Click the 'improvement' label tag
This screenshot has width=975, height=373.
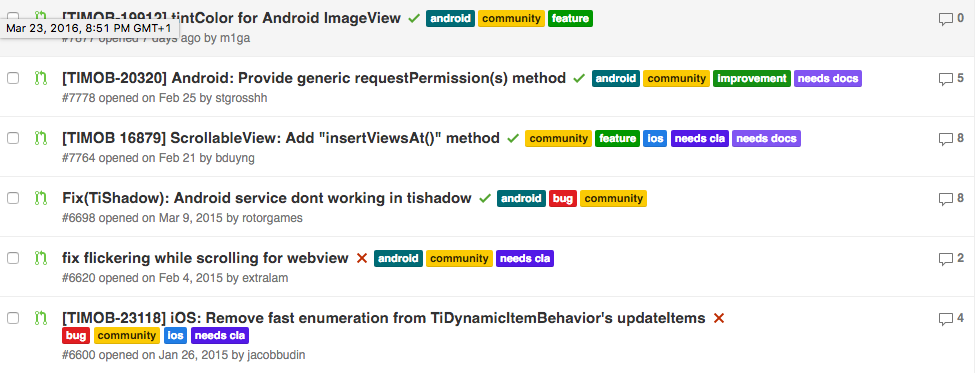click(x=752, y=78)
